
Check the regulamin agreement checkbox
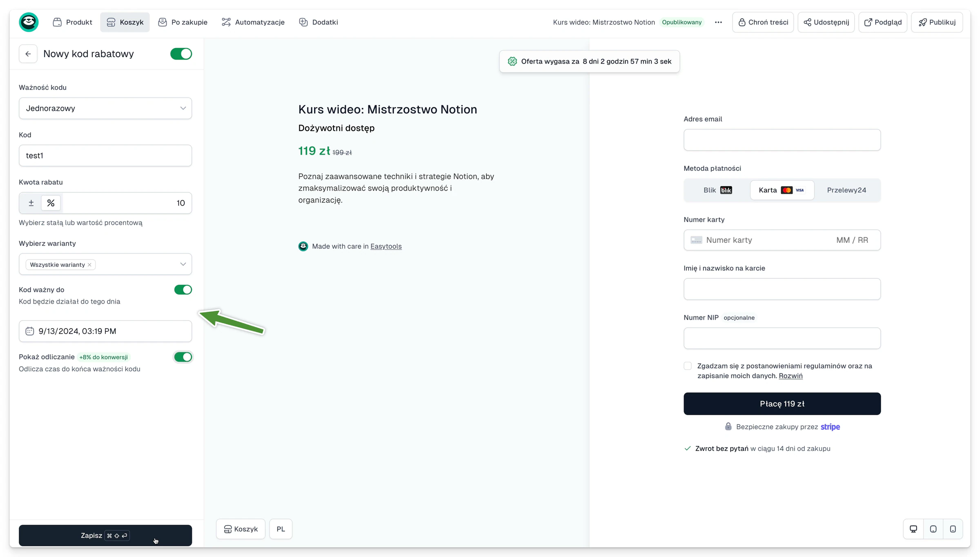point(688,366)
